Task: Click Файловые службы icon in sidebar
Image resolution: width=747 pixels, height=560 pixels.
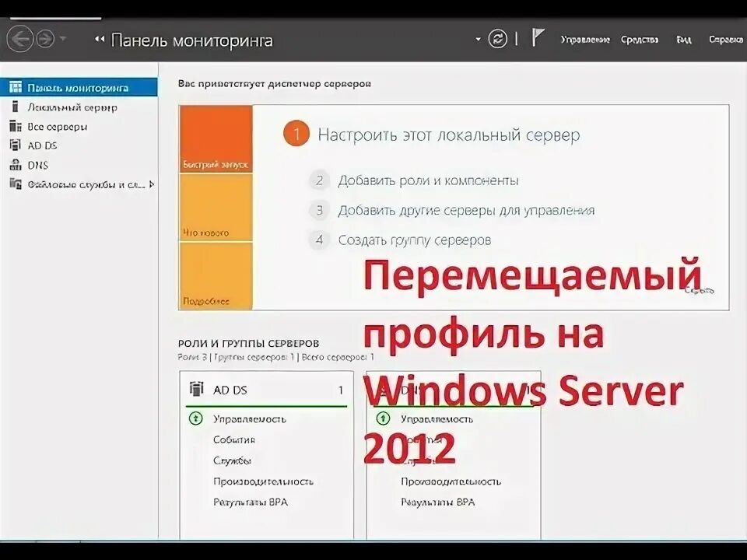Action: click(16, 184)
